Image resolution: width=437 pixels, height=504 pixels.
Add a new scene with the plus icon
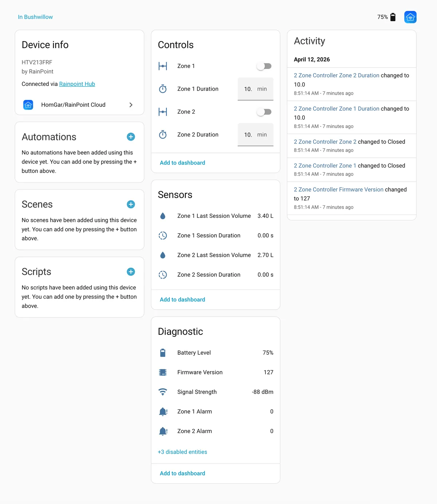tap(131, 204)
